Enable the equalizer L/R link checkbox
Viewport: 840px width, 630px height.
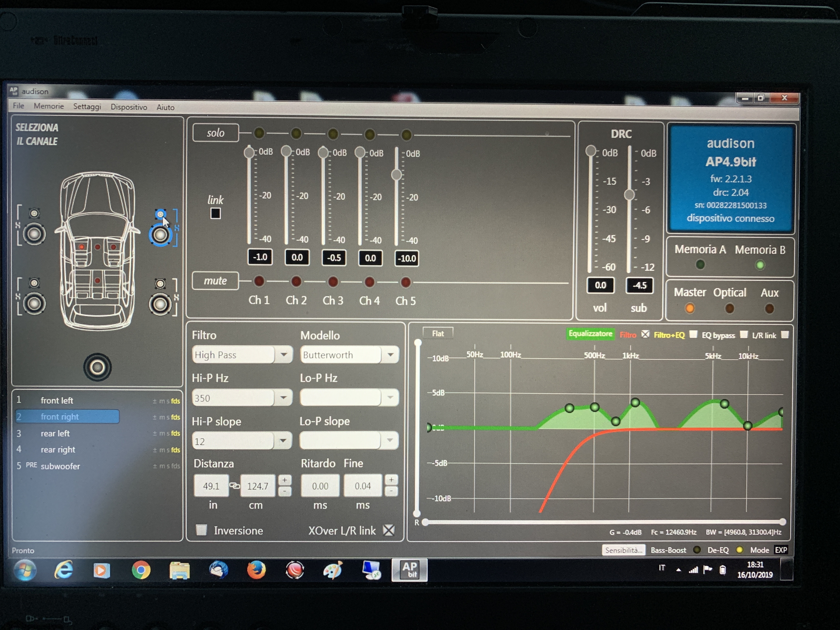(785, 335)
